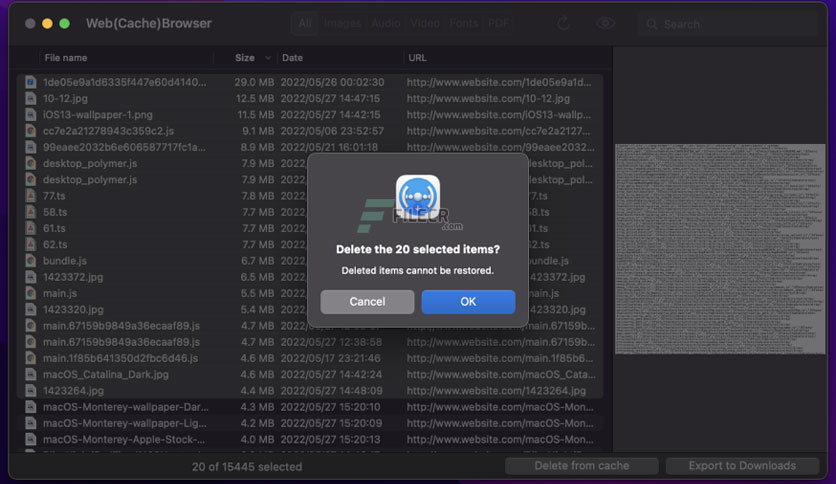Click file icon of 99eaee2032b6e606587717fc1a row
The width and height of the screenshot is (836, 484).
(x=31, y=147)
